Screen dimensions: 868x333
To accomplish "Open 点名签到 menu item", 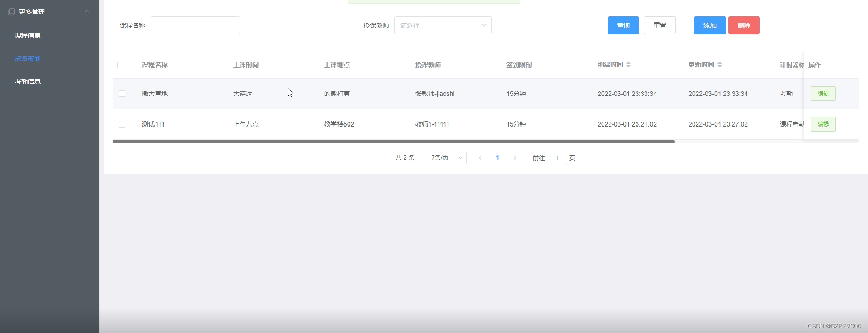I will tap(28, 58).
